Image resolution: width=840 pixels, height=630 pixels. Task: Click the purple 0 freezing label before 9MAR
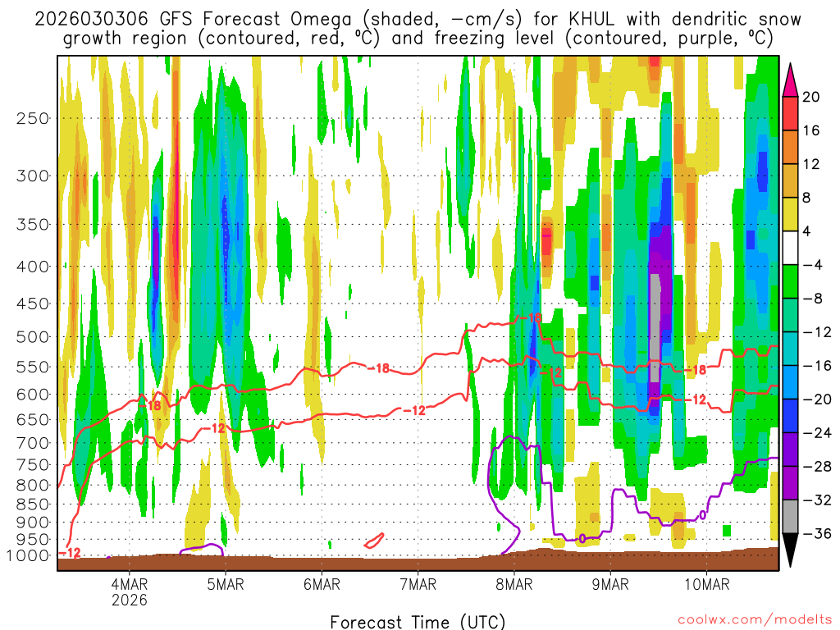tap(582, 539)
